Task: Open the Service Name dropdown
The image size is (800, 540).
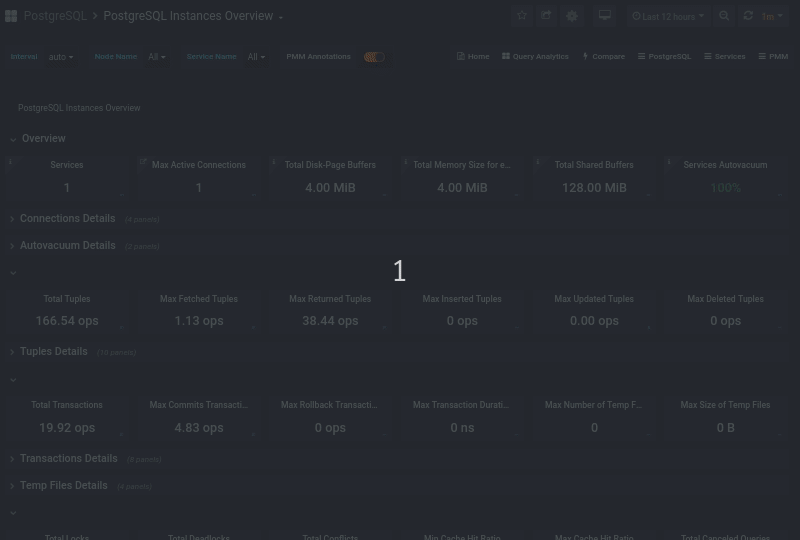Action: click(256, 57)
